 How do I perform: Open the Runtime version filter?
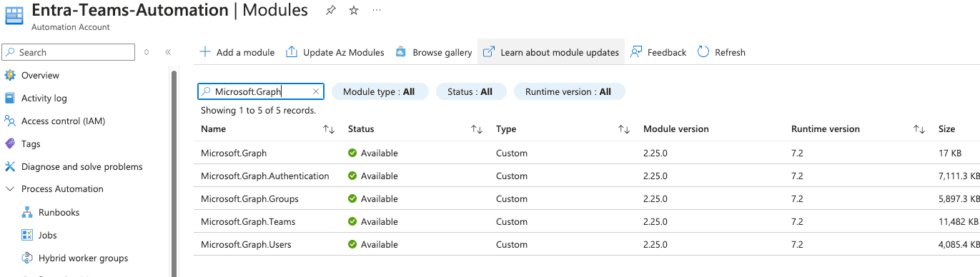pos(569,91)
